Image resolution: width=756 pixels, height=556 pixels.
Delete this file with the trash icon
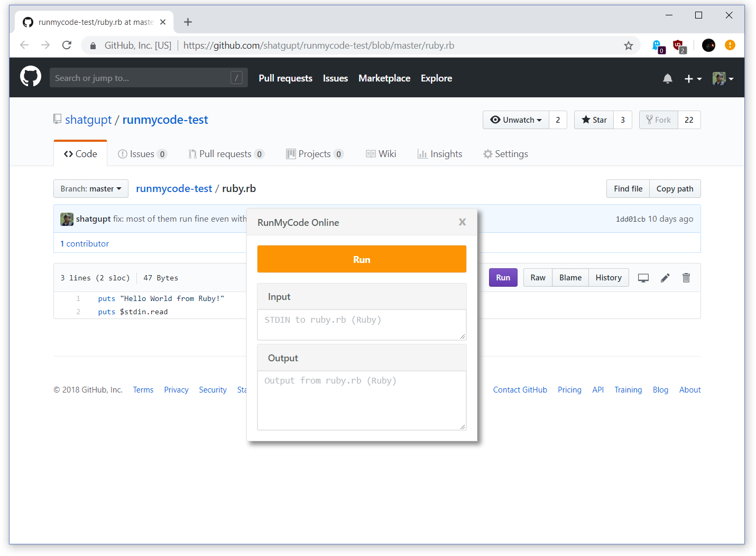pos(686,278)
